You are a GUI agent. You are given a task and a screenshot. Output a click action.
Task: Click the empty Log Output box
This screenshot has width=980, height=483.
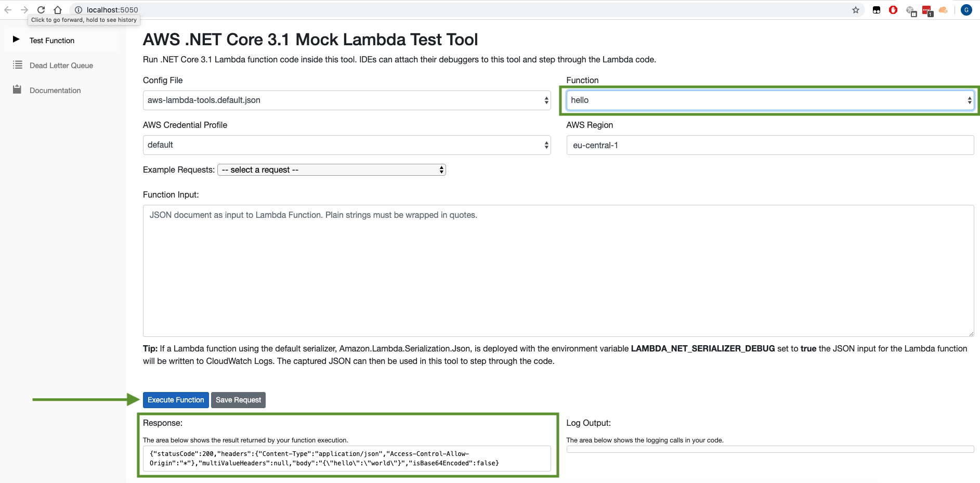point(770,449)
